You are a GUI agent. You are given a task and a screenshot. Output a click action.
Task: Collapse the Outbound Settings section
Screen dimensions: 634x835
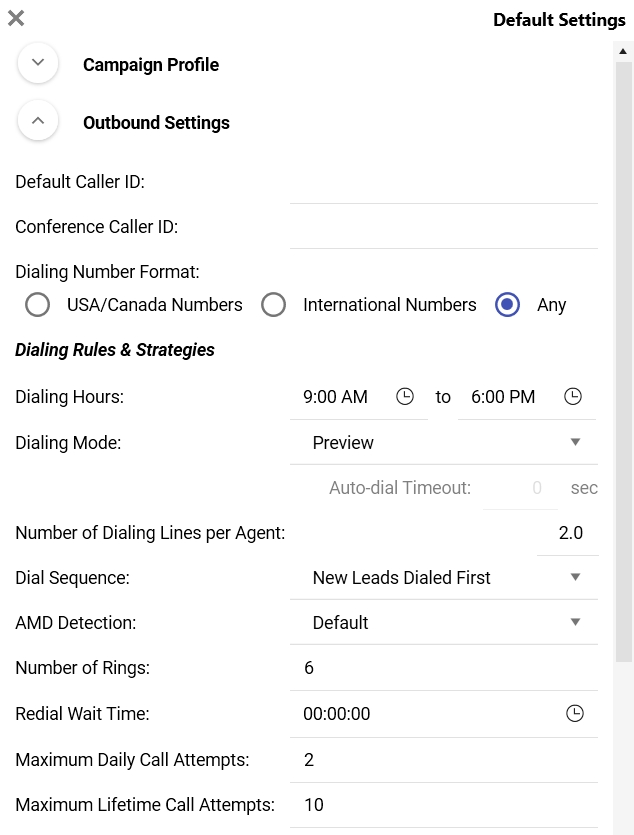pos(38,121)
